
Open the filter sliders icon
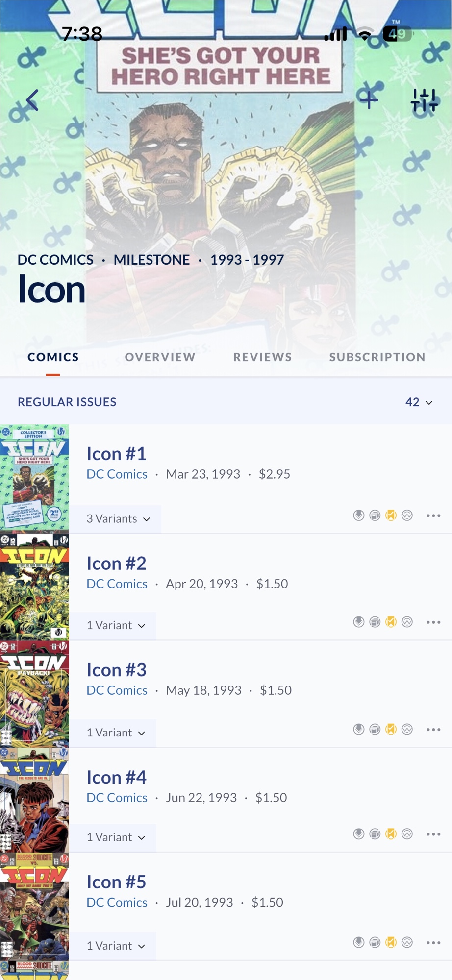point(424,100)
